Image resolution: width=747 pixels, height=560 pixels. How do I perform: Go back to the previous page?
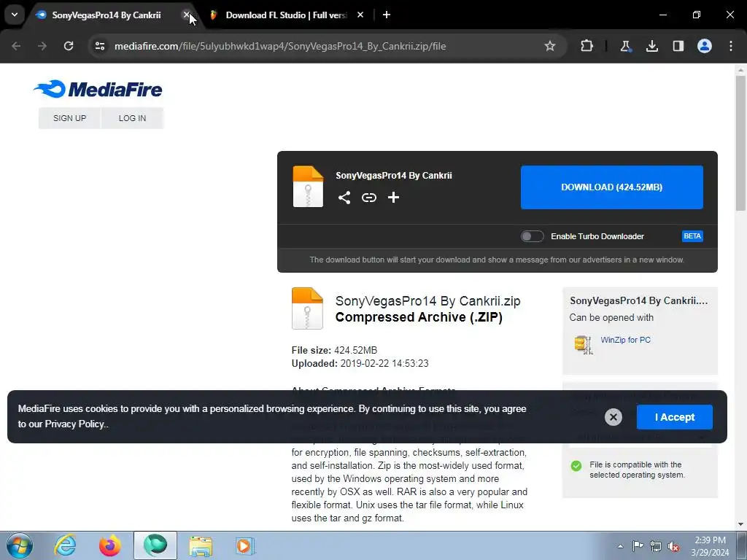click(16, 46)
